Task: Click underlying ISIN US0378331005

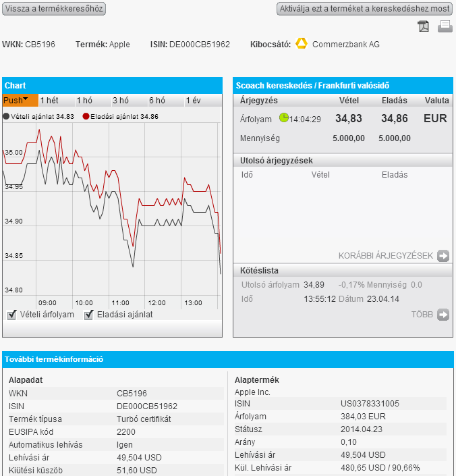Action: [370, 404]
